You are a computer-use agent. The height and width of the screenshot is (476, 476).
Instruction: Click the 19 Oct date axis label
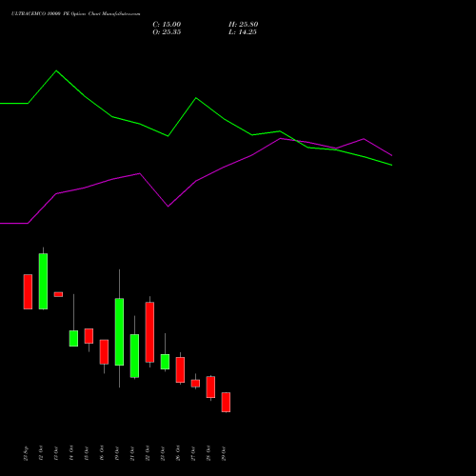(117, 453)
